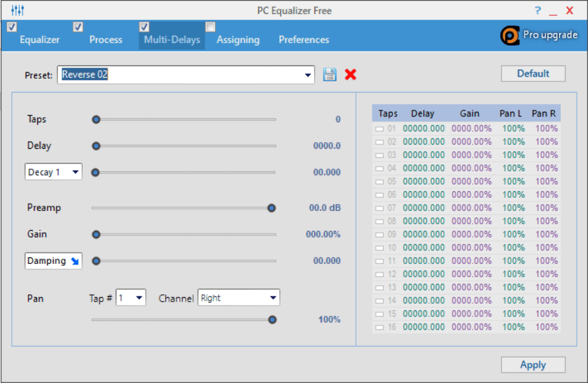Enable tap 16 checkbox in taps table

click(x=380, y=327)
